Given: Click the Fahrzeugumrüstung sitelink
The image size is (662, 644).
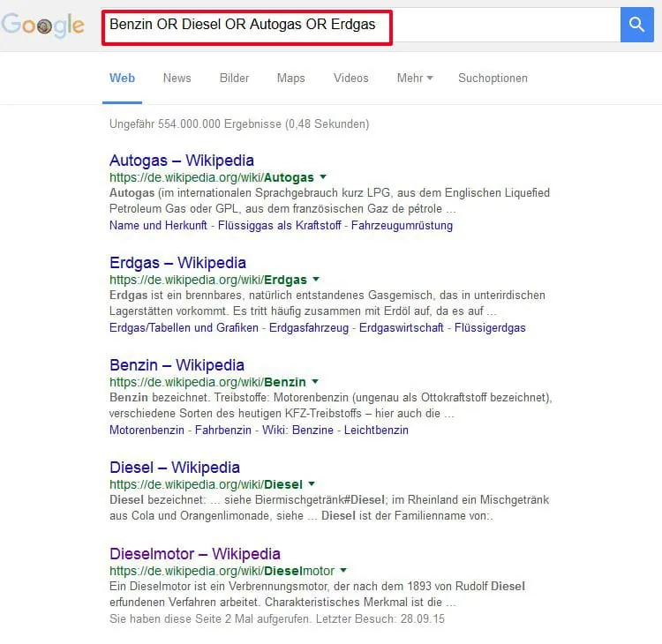Looking at the screenshot, I should [x=402, y=226].
